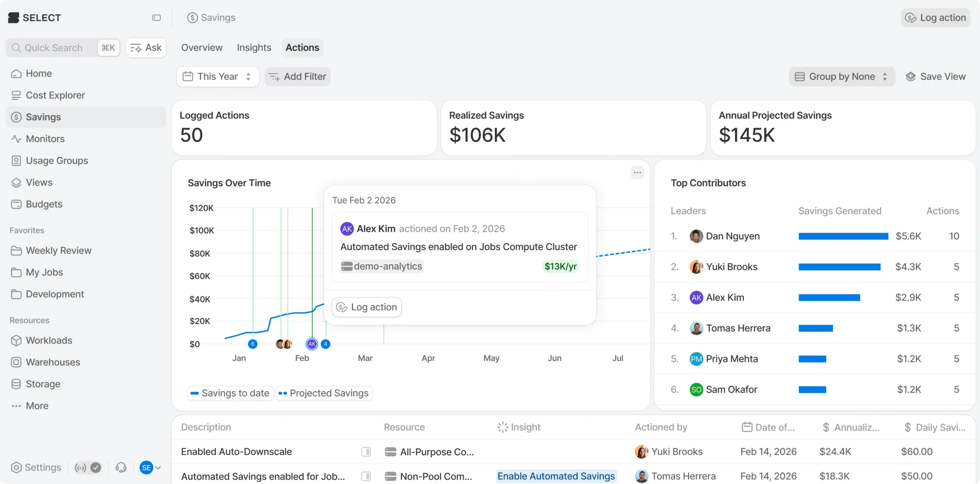Switch to the Overview tab
Viewport: 980px width, 484px height.
point(202,48)
